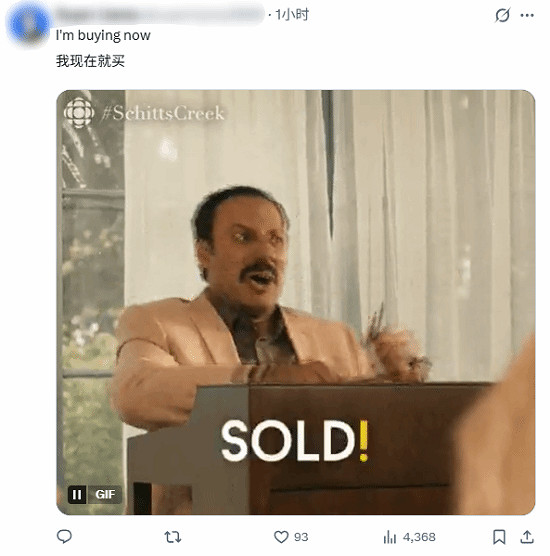Image resolution: width=550 pixels, height=556 pixels.
Task: Click the reply speech bubble icon
Action: tap(64, 536)
